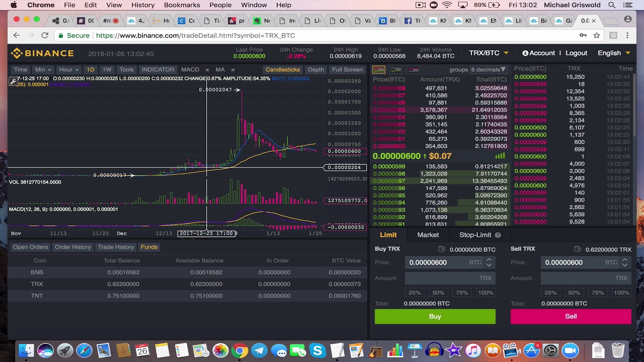The width and height of the screenshot is (644, 362).
Task: Open Chrome from the Dock
Action: pyautogui.click(x=240, y=350)
